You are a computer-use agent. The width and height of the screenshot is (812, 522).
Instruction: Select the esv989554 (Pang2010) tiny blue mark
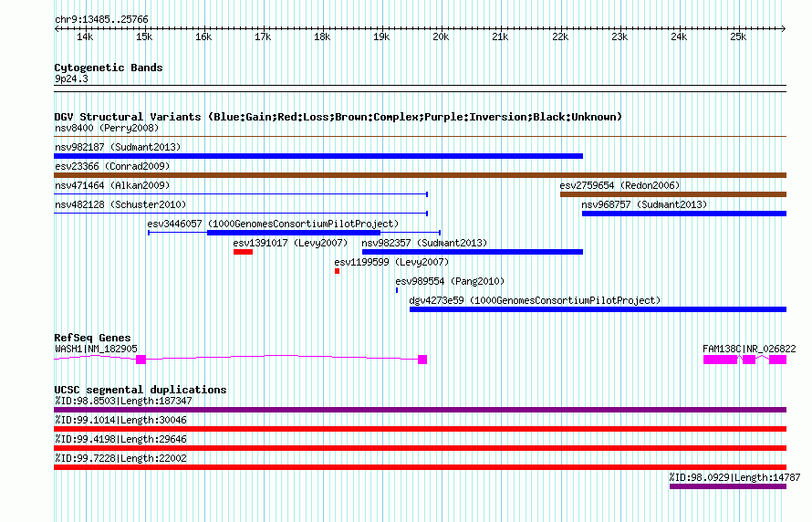[x=397, y=290]
